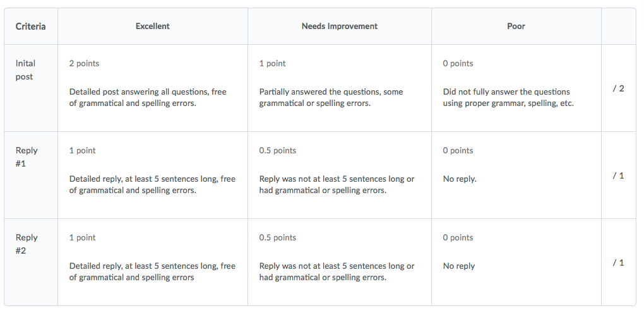Pick the Poor 'No reply.' cell for Reply #1
The image size is (644, 313).
click(516, 175)
